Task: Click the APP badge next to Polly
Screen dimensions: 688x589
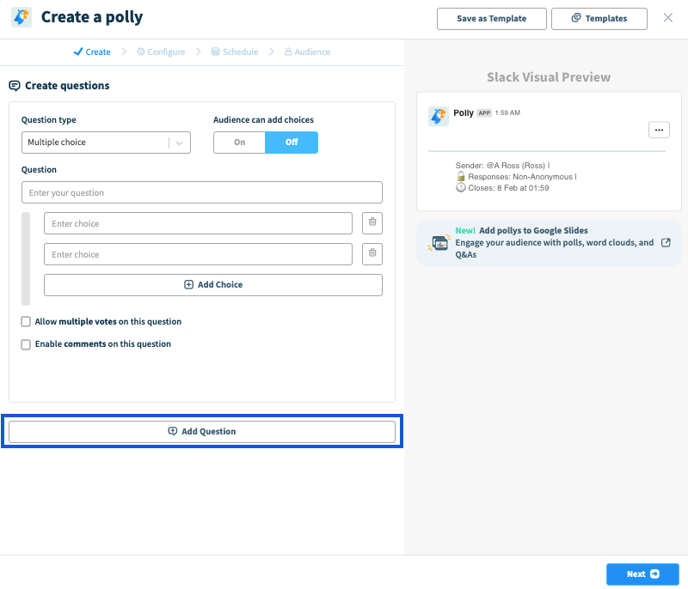Action: click(484, 113)
